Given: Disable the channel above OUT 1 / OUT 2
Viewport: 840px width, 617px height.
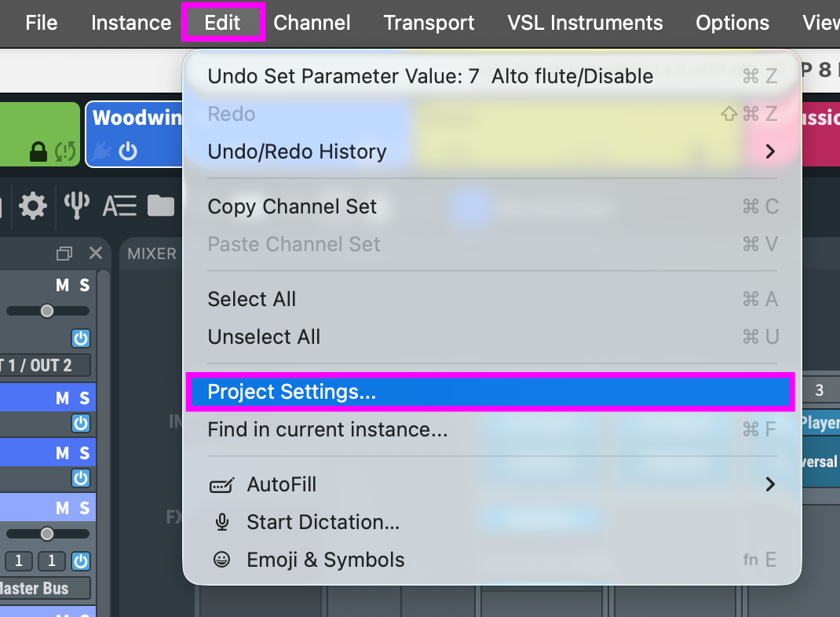Looking at the screenshot, I should click(81, 338).
